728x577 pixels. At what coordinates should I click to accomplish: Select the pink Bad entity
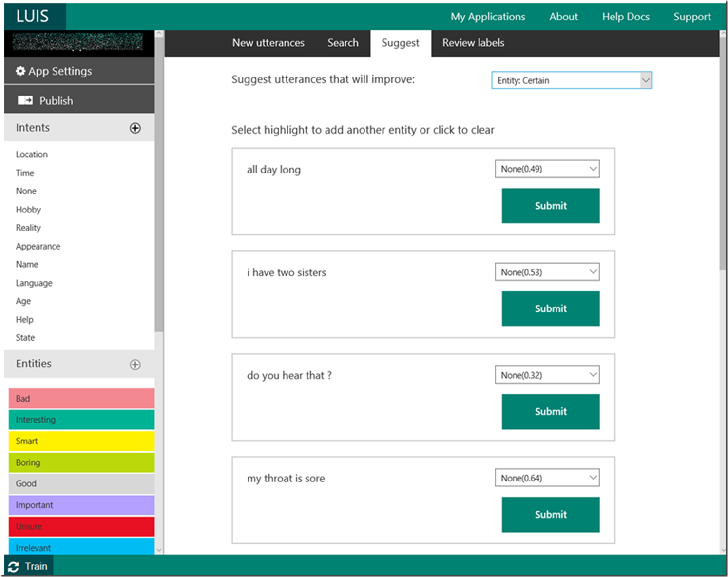[81, 398]
